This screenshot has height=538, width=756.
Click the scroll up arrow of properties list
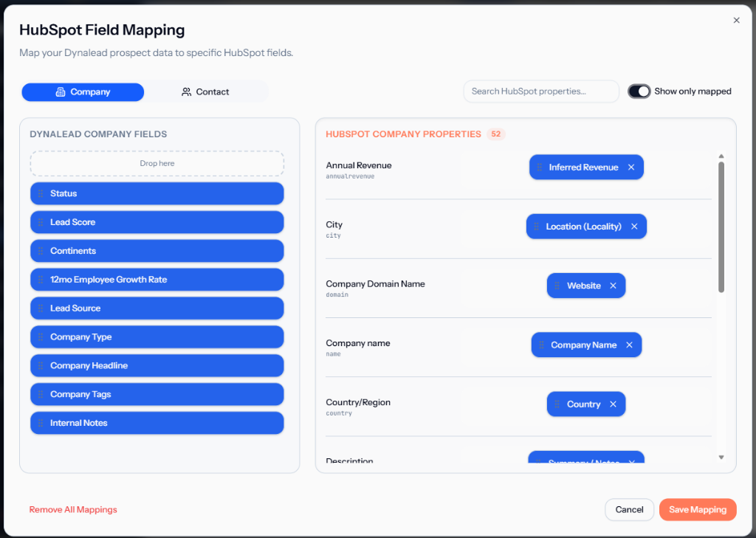(721, 156)
